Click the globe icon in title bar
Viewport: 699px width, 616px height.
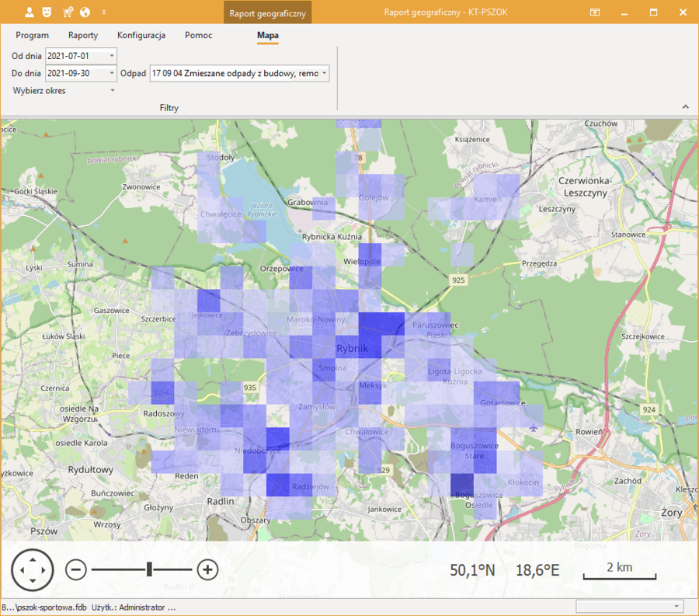click(x=85, y=12)
